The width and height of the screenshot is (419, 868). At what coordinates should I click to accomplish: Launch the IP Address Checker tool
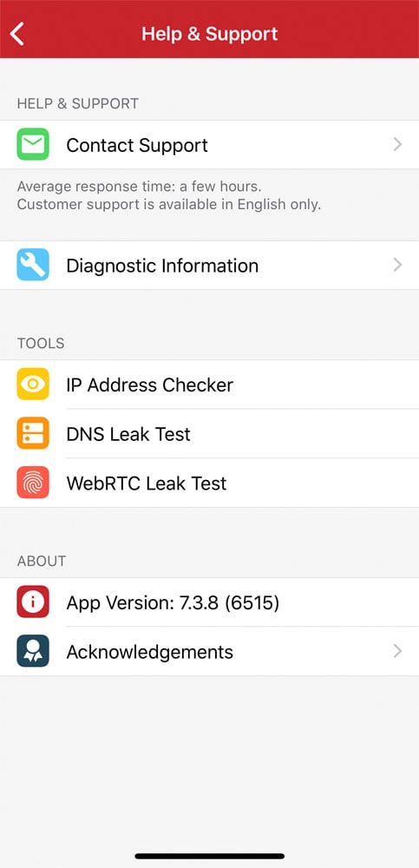click(209, 385)
